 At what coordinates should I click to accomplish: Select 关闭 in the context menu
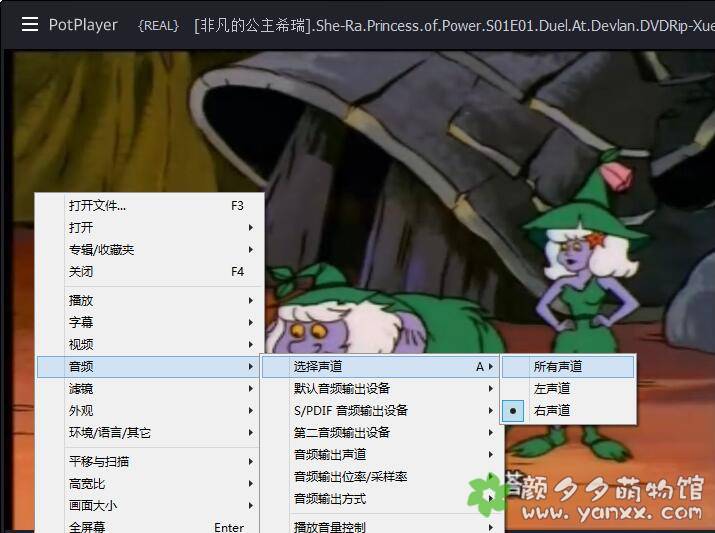coord(150,272)
